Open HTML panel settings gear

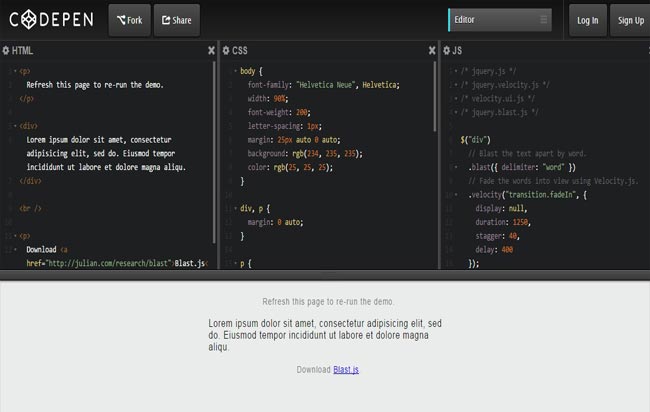click(6, 51)
